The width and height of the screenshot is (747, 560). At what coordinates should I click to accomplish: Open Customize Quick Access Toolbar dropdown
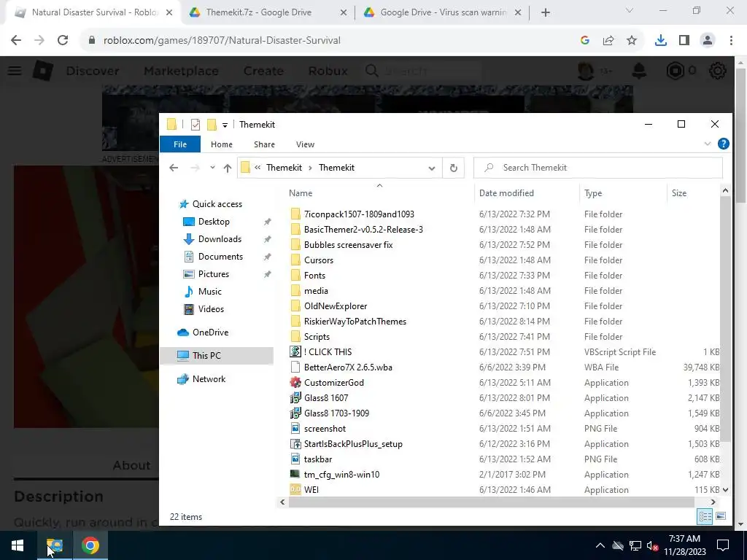(x=225, y=125)
